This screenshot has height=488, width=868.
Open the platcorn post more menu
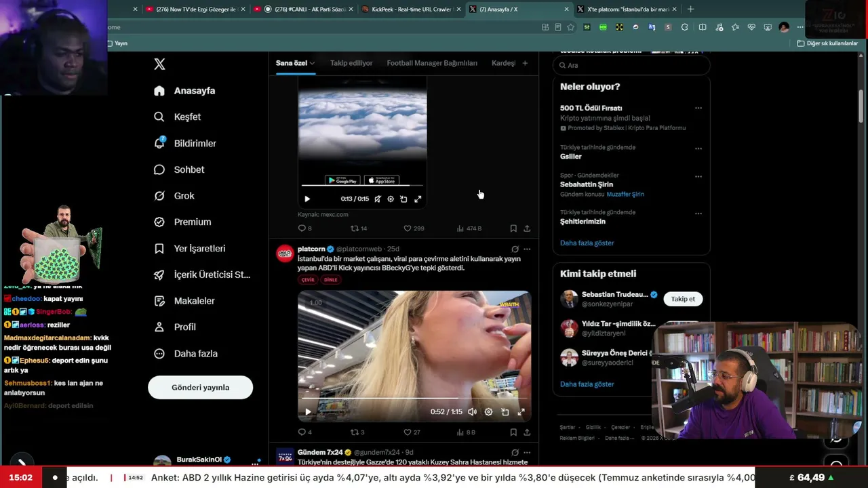pyautogui.click(x=527, y=249)
